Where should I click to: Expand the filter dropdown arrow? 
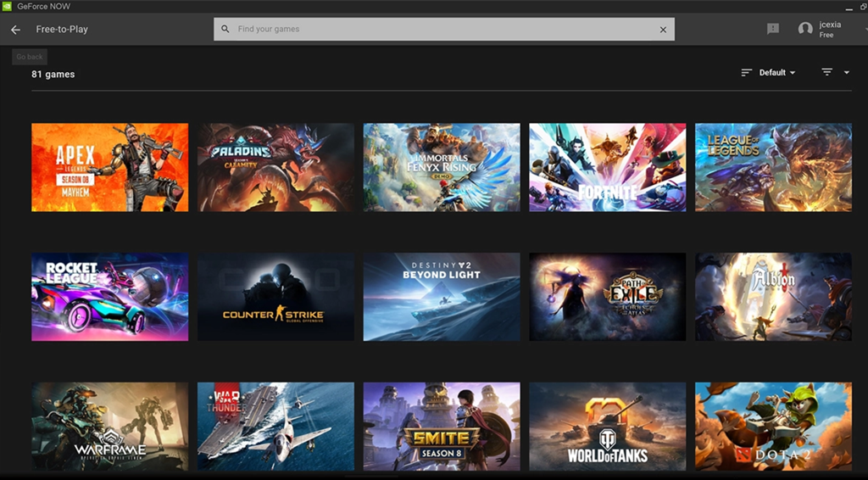(847, 73)
